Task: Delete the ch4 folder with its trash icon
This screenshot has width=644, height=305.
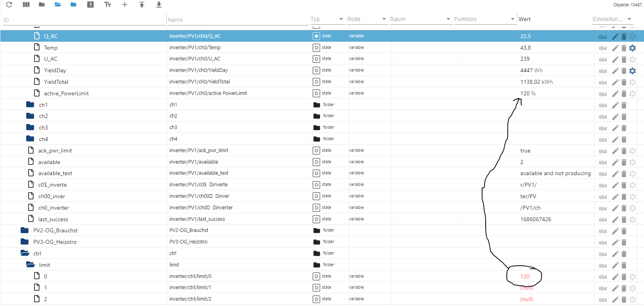Action: (624, 139)
